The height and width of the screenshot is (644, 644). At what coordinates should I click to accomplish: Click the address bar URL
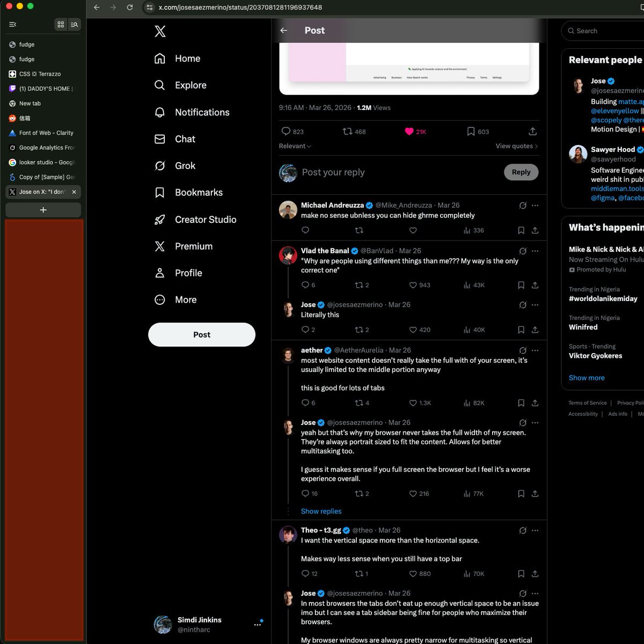coord(240,8)
